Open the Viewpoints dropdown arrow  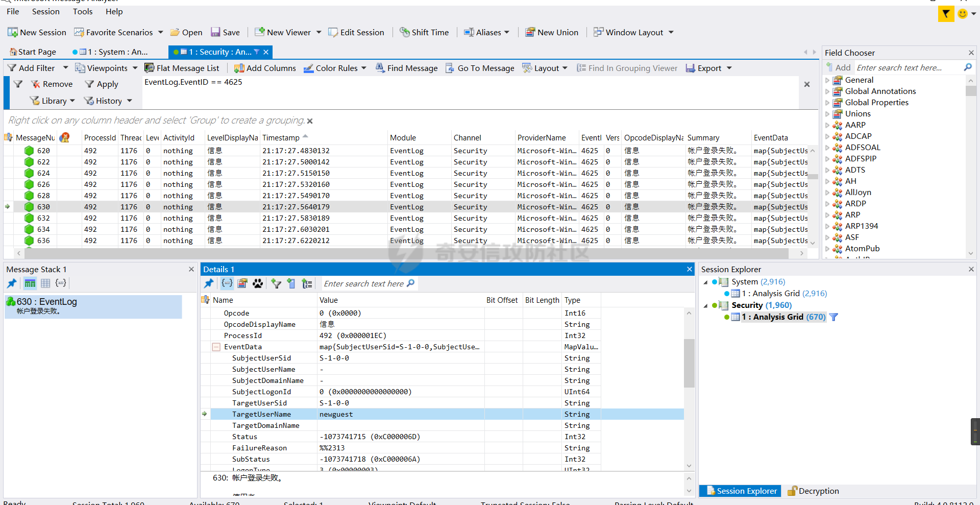135,68
